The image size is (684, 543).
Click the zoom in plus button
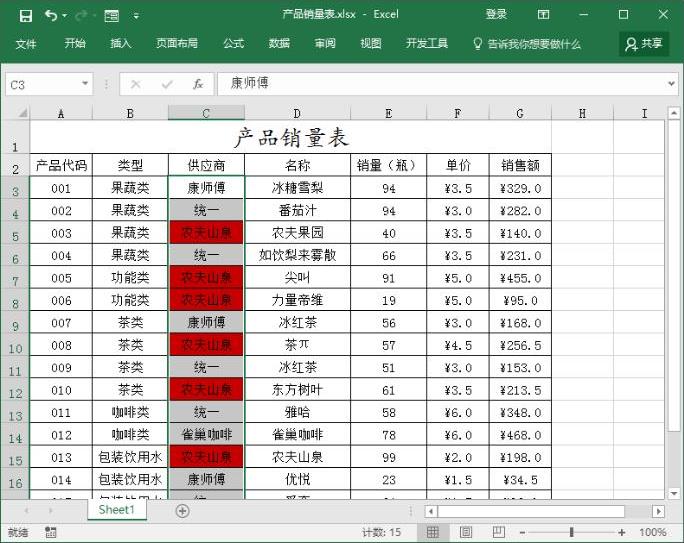click(622, 533)
